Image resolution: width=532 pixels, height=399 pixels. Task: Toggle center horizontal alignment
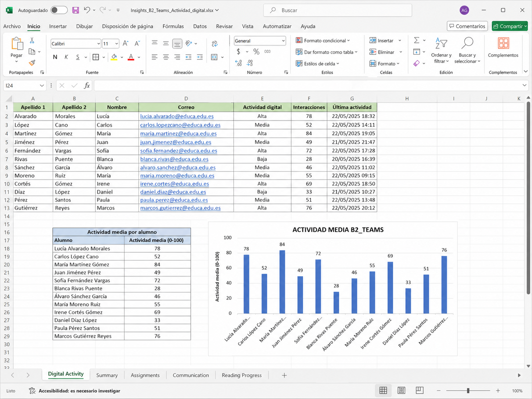[x=166, y=57]
